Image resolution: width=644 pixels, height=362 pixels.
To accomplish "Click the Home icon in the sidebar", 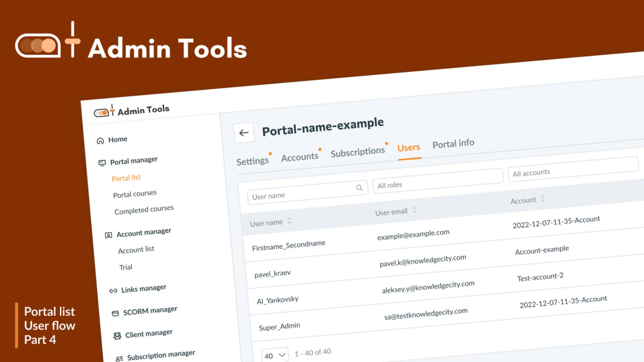I will pos(100,141).
